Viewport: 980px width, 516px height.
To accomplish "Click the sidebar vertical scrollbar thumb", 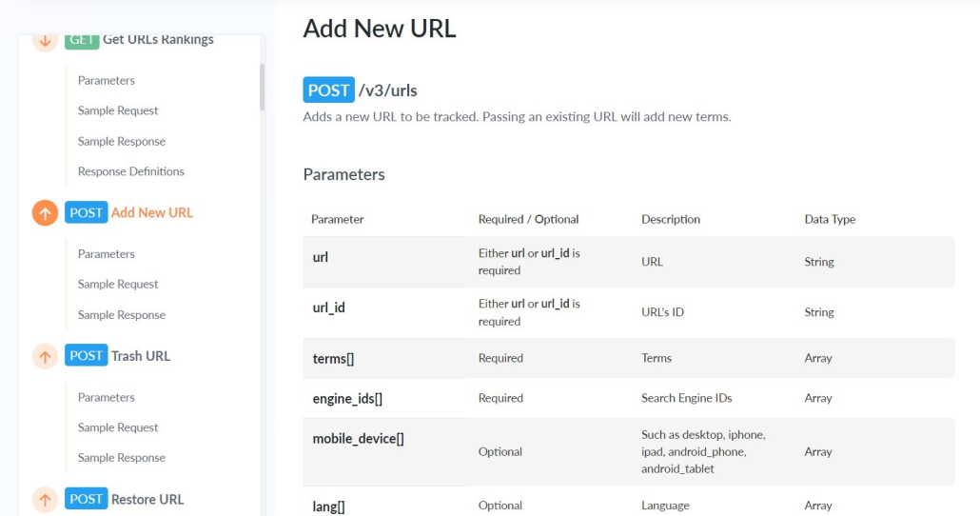I will [x=262, y=87].
